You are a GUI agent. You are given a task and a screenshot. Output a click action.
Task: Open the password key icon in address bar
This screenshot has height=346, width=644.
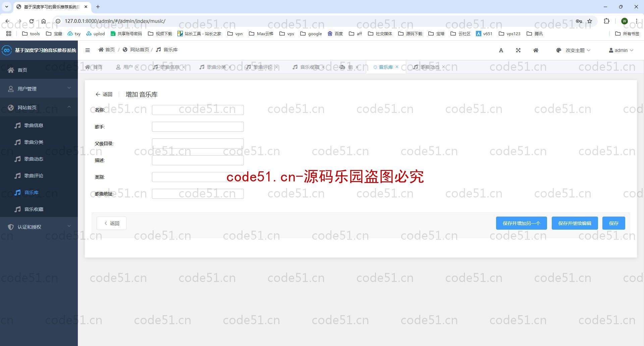[x=579, y=21]
